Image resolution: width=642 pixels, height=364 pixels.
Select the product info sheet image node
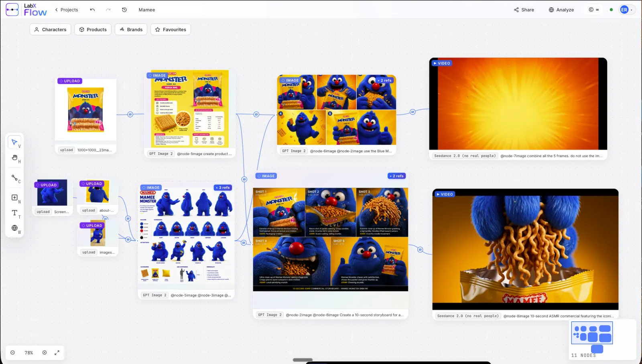190,109
